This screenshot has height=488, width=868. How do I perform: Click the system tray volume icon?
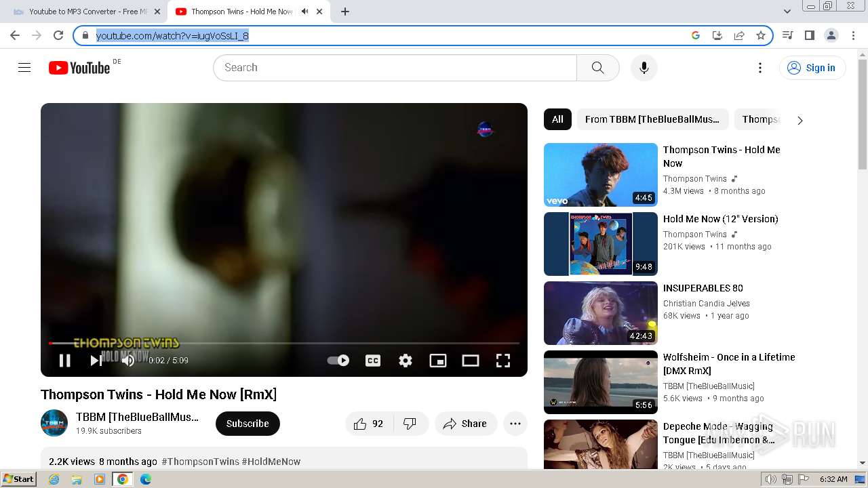point(771,479)
